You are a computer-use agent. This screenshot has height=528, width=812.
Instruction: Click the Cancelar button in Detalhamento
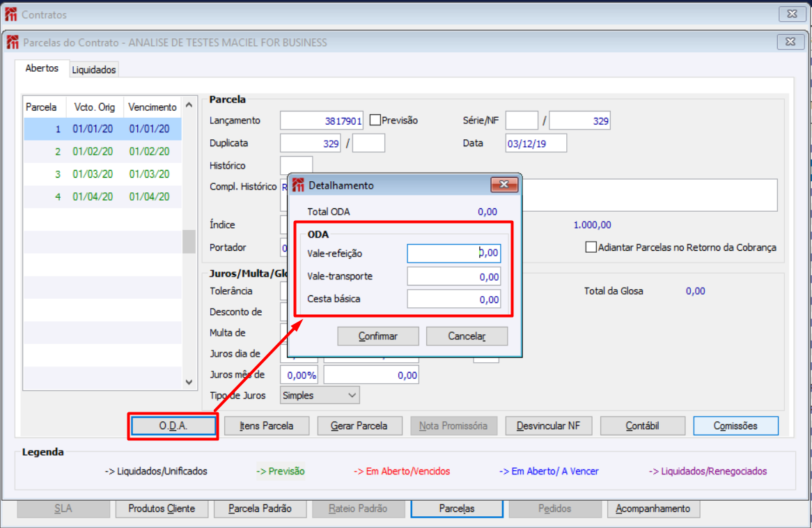click(x=467, y=336)
